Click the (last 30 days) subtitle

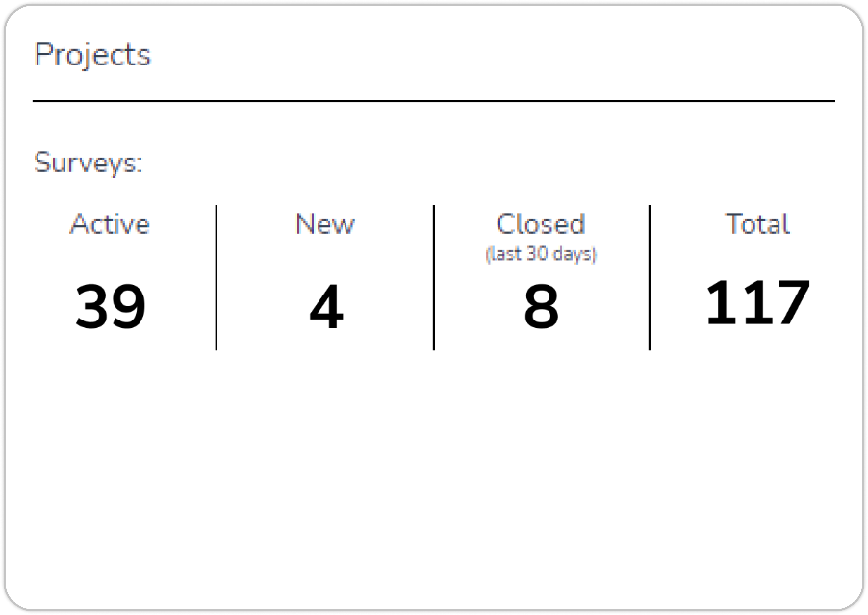[x=541, y=254]
